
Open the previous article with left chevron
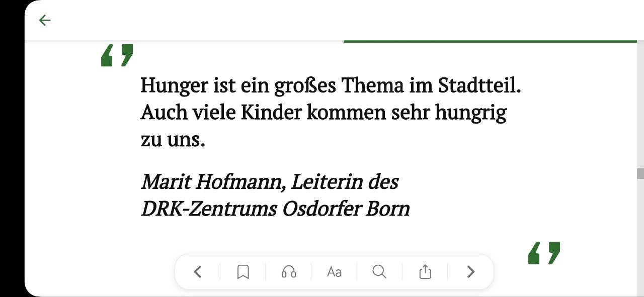click(x=198, y=272)
